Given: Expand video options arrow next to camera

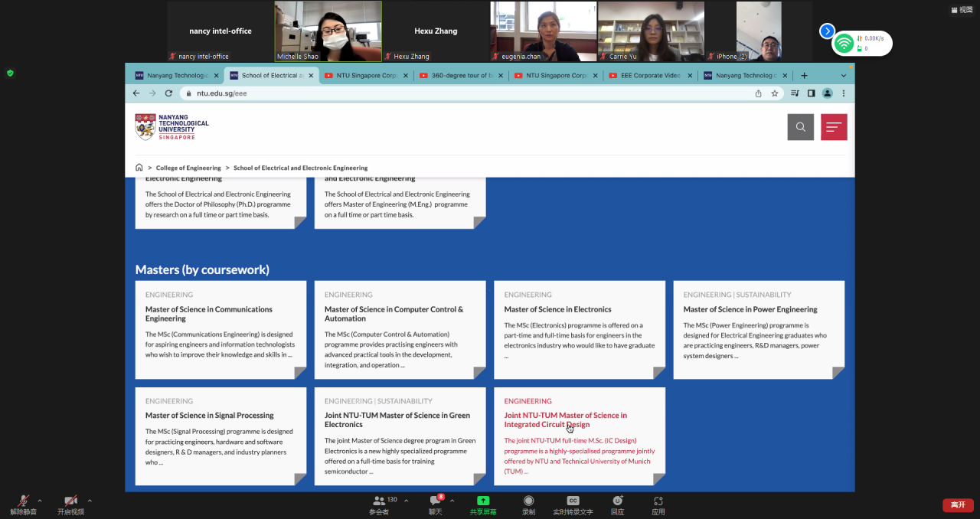Looking at the screenshot, I should tap(90, 501).
